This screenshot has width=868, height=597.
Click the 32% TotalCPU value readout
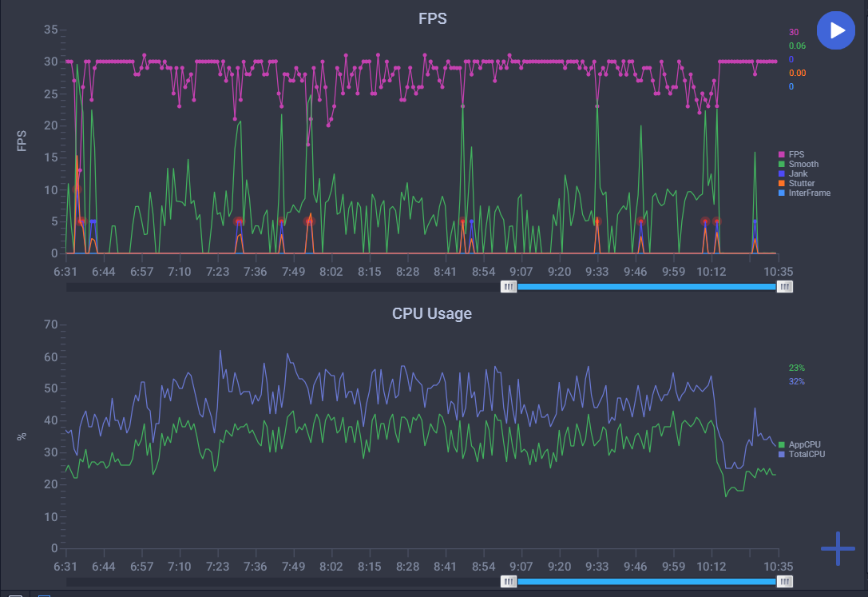(x=797, y=381)
